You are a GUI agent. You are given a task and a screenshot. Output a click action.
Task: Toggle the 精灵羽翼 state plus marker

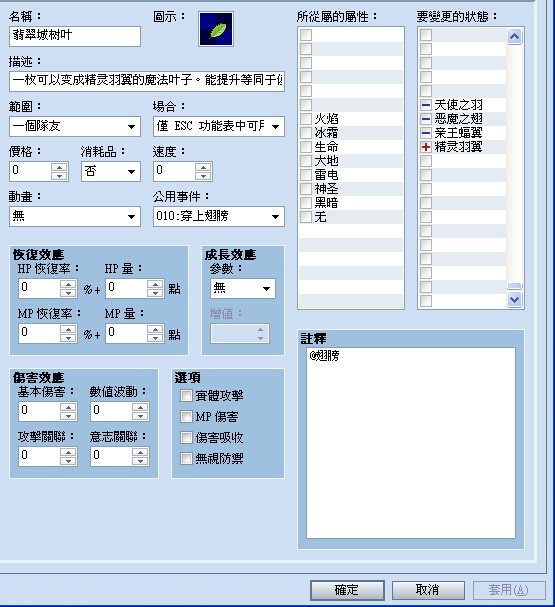(426, 147)
